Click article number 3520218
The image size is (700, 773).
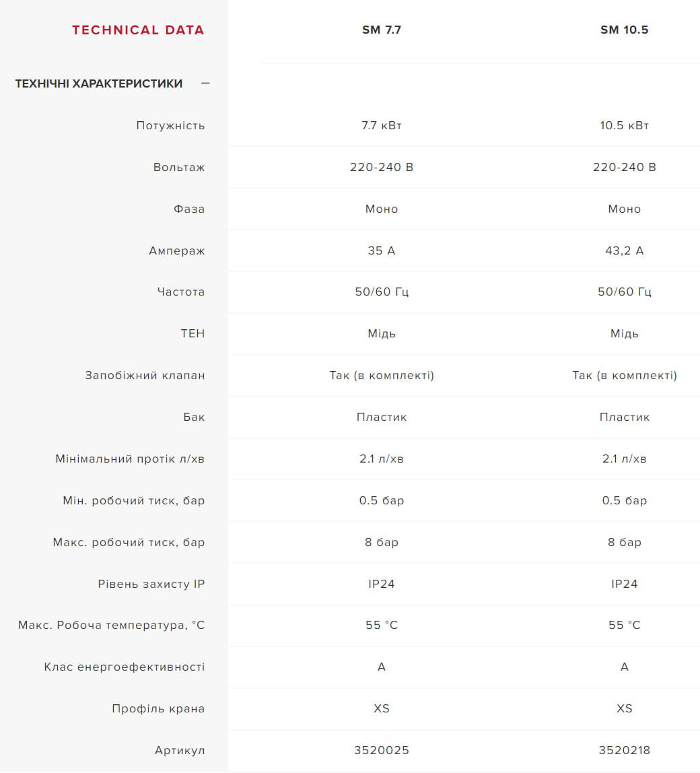pyautogui.click(x=624, y=750)
